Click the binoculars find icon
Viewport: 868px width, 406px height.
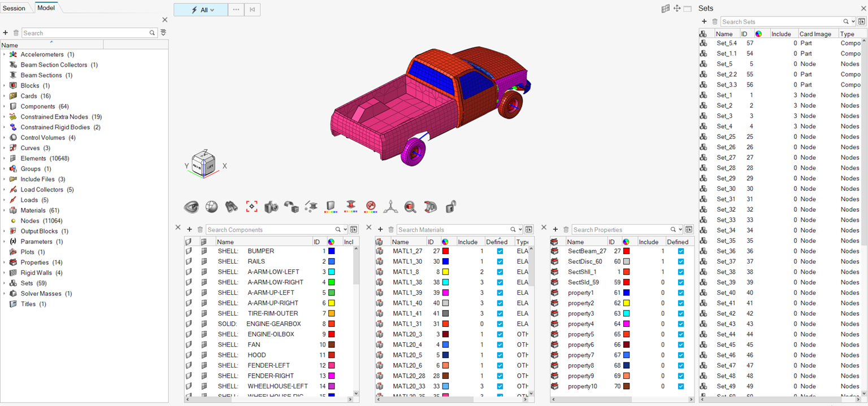coord(231,207)
